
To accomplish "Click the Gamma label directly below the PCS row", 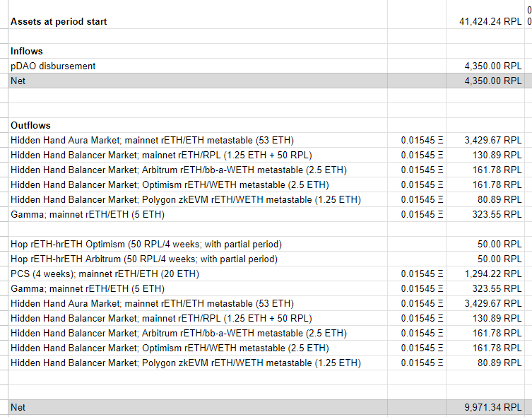I will pos(88,289).
